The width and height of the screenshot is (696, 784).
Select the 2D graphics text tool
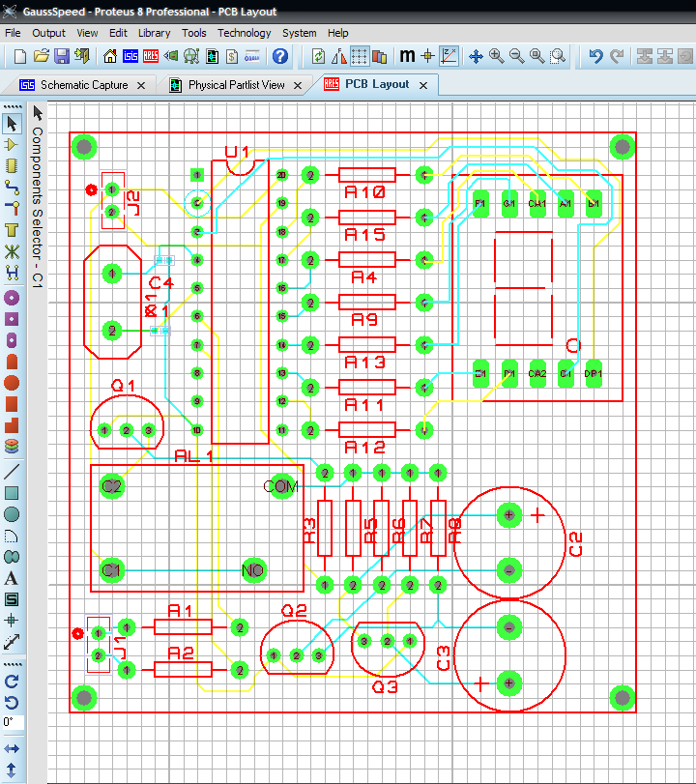pyautogui.click(x=13, y=578)
